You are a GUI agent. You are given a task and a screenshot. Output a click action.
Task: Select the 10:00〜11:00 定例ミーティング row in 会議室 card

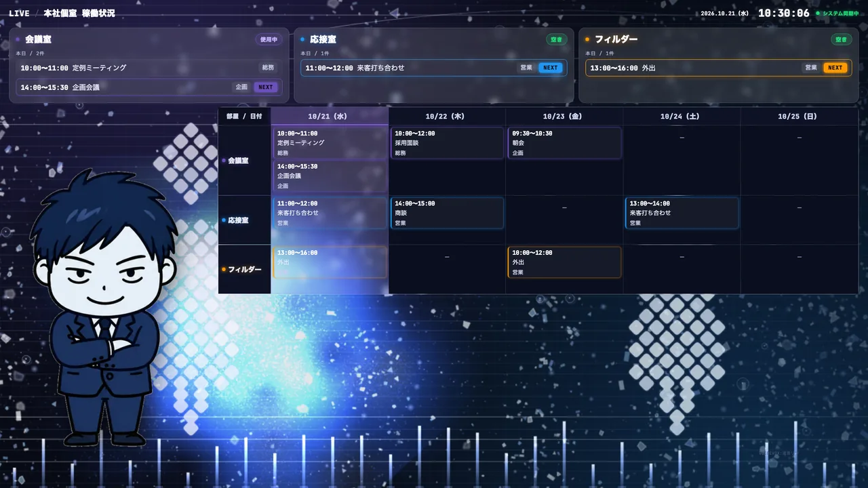click(149, 68)
